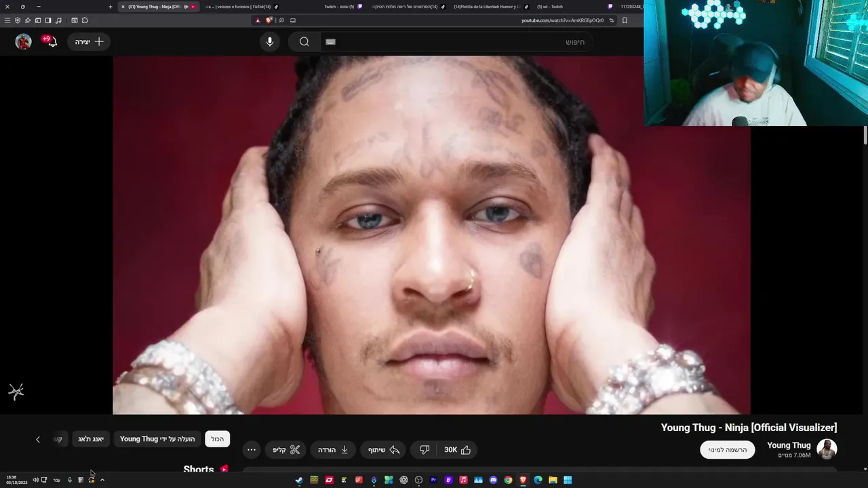Image resolution: width=868 pixels, height=488 pixels.
Task: Bookmark this page via the bookmark icon
Action: coord(625,20)
